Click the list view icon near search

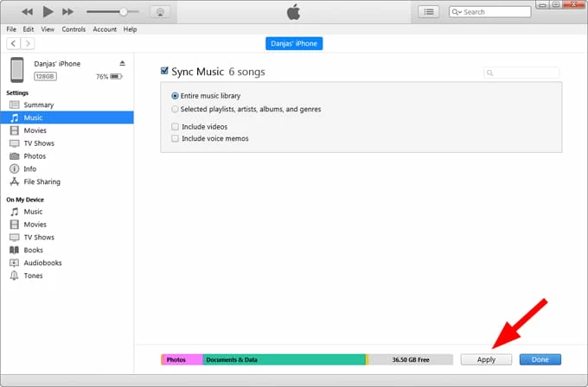pos(429,12)
